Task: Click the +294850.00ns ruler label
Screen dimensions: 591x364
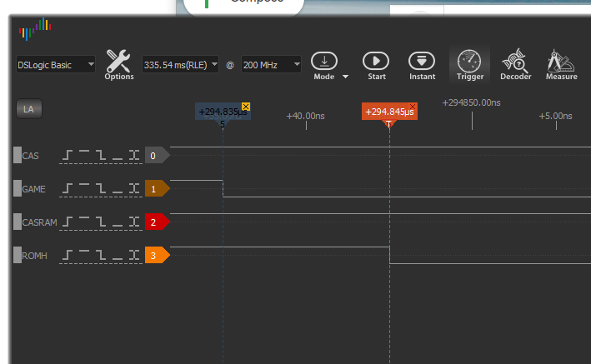Action: tap(471, 102)
